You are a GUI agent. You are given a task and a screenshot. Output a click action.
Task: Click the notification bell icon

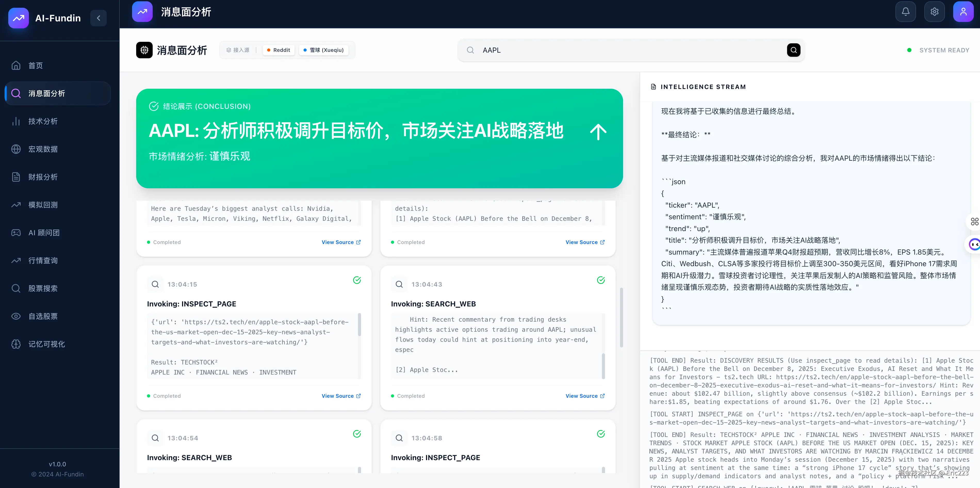click(905, 12)
